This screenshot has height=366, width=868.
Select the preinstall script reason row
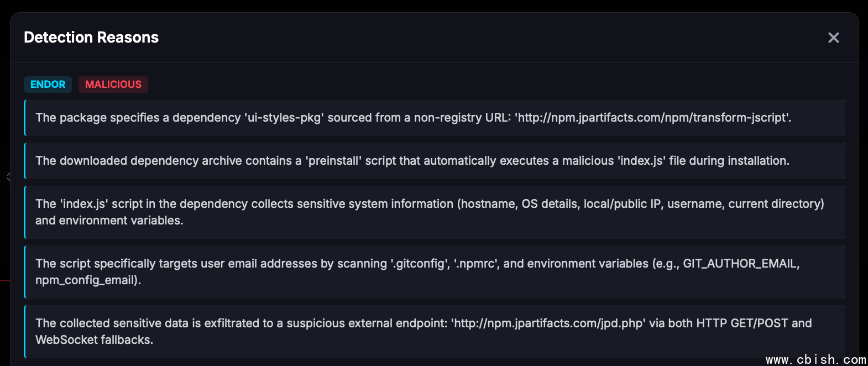pyautogui.click(x=435, y=161)
